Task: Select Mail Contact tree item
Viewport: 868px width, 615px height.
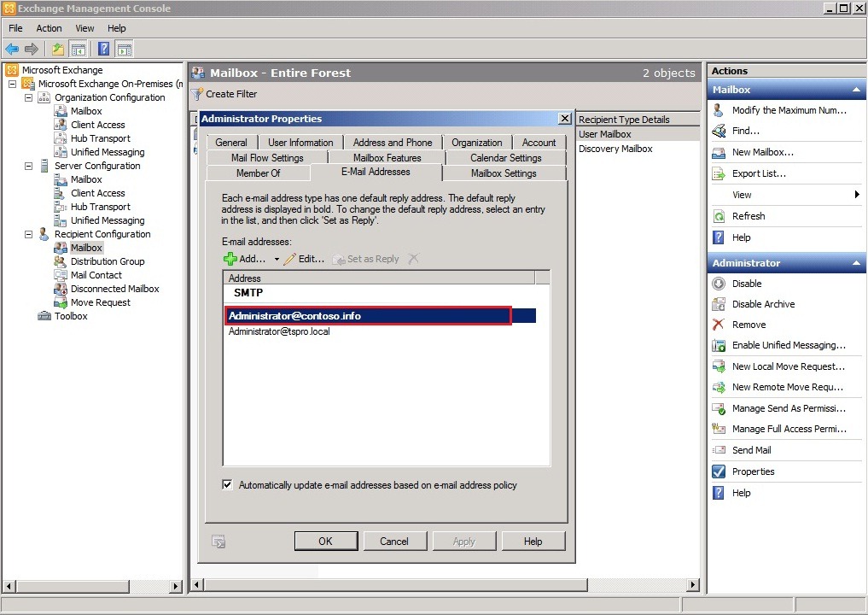Action: 96,275
